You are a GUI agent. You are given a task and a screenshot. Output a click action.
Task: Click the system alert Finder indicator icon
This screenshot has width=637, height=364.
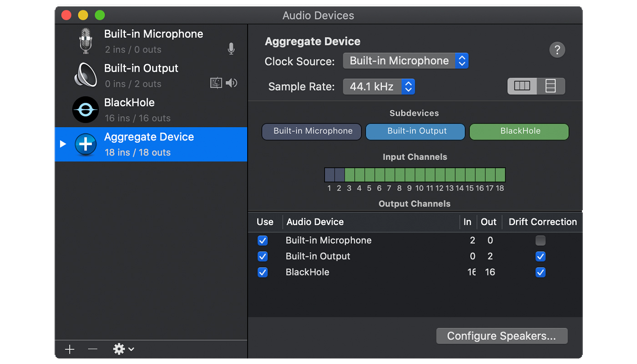coord(216,83)
